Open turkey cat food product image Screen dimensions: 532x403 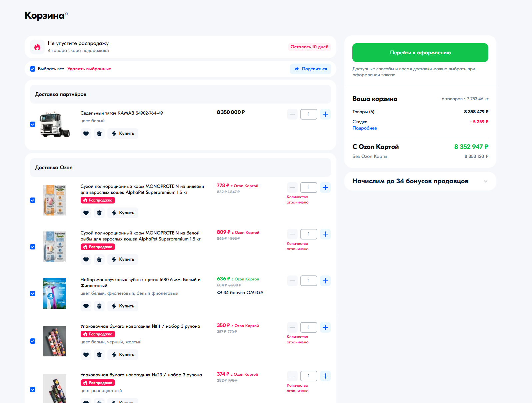(x=55, y=200)
